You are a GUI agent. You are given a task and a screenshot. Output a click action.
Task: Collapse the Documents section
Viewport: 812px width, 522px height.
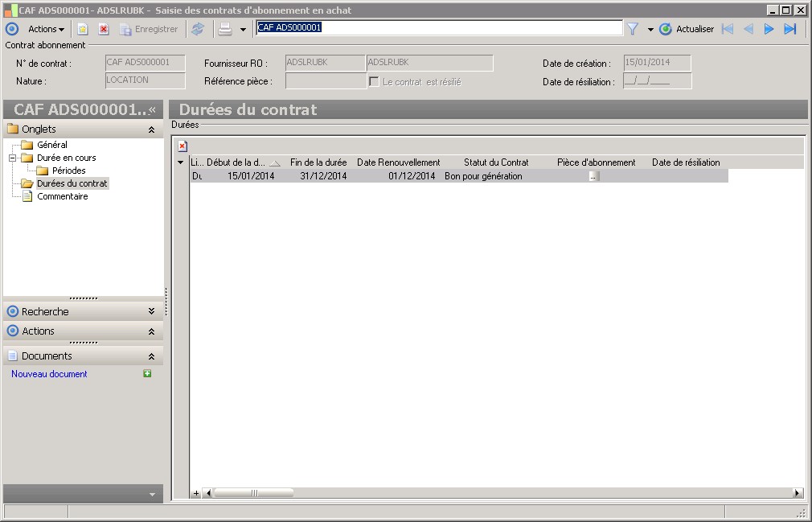click(x=151, y=356)
